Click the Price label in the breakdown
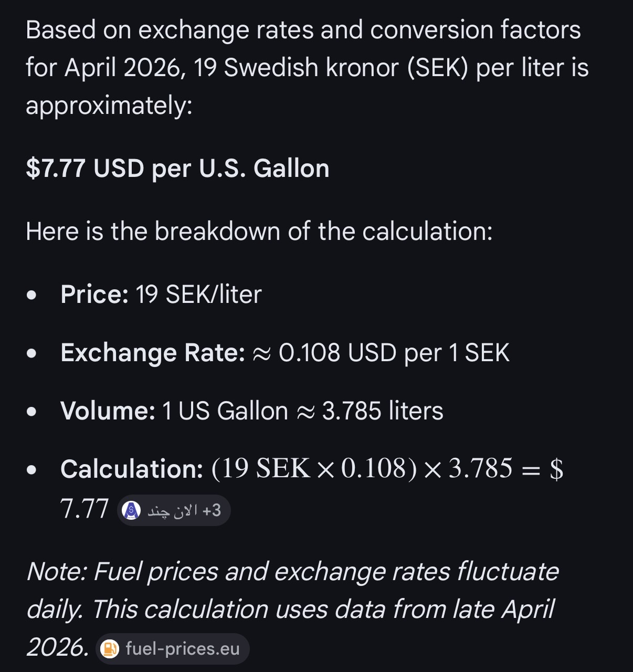This screenshot has height=672, width=633. click(x=94, y=294)
